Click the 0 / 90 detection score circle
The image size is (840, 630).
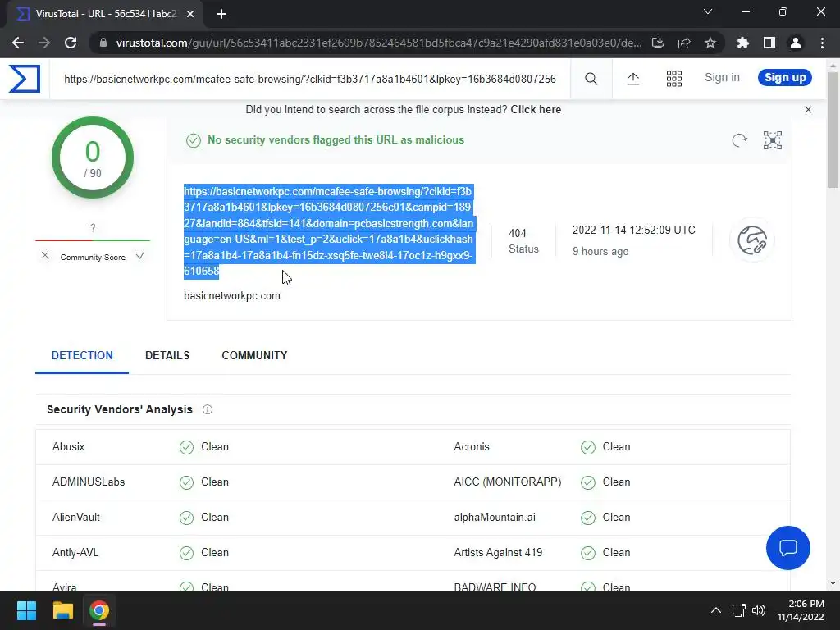[x=93, y=157]
